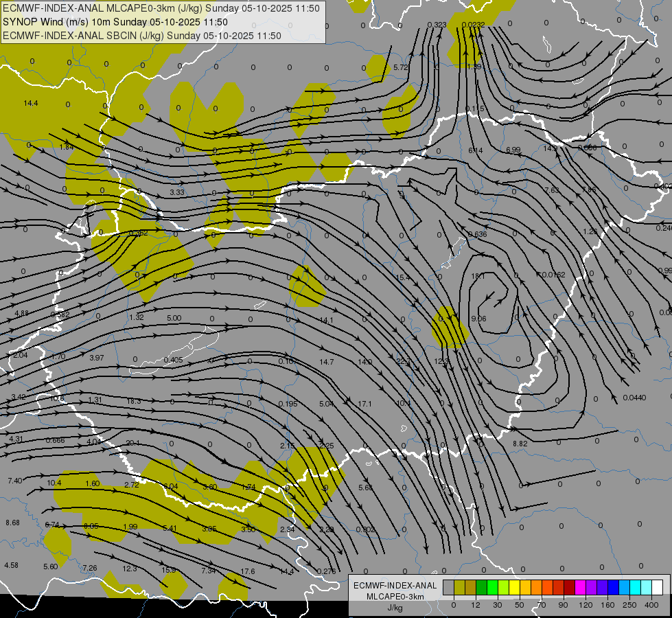
Task: Click the J/kg unit label in legend
Action: click(x=395, y=607)
